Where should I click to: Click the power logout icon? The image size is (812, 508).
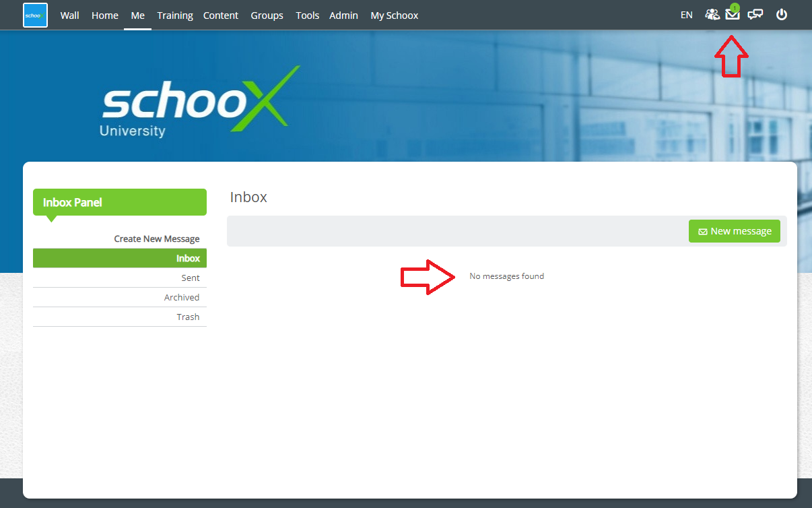click(x=782, y=15)
